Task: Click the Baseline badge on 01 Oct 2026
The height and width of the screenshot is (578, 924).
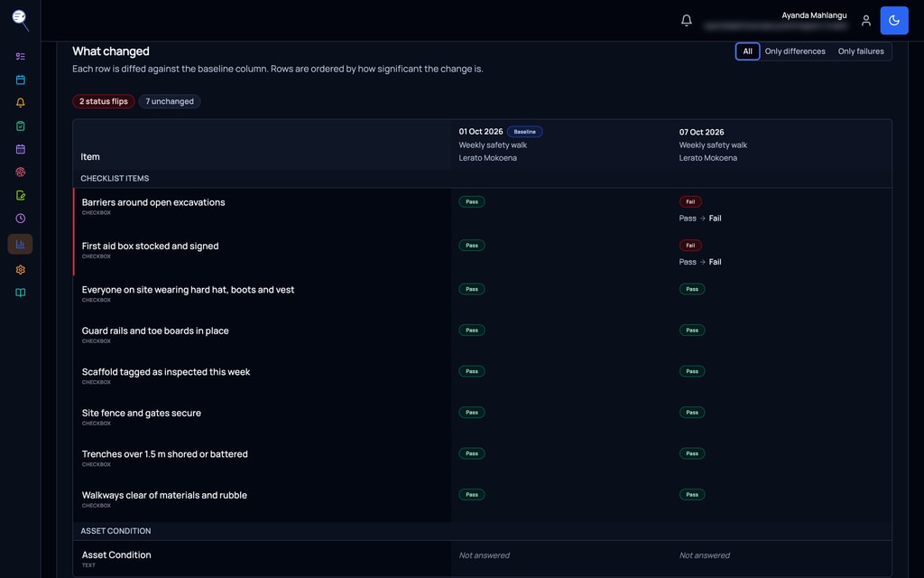Action: pos(524,132)
